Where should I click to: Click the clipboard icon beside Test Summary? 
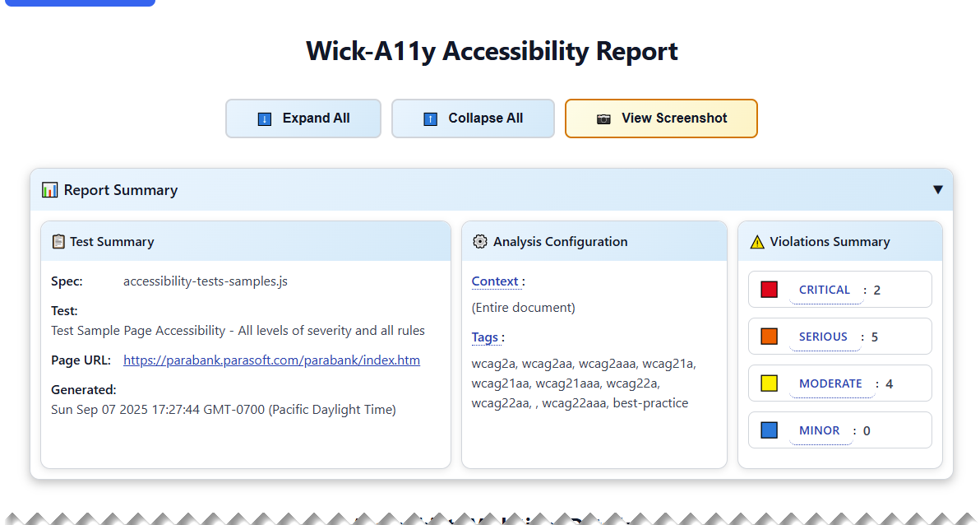(x=58, y=242)
